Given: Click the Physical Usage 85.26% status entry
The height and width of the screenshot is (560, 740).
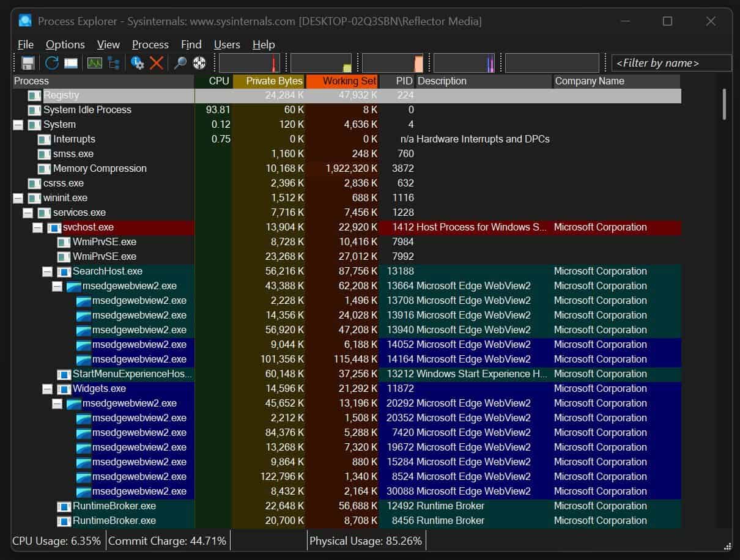Looking at the screenshot, I should (x=366, y=541).
